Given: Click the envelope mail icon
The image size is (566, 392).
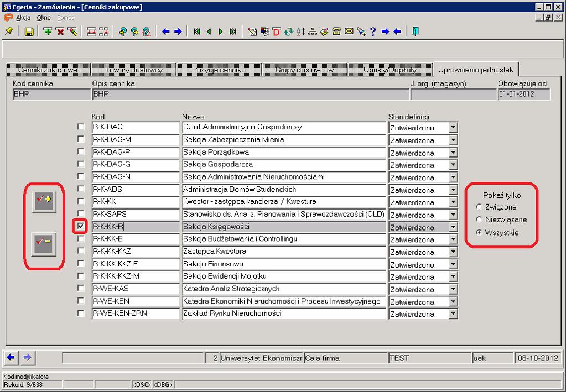Looking at the screenshot, I should click(x=349, y=32).
